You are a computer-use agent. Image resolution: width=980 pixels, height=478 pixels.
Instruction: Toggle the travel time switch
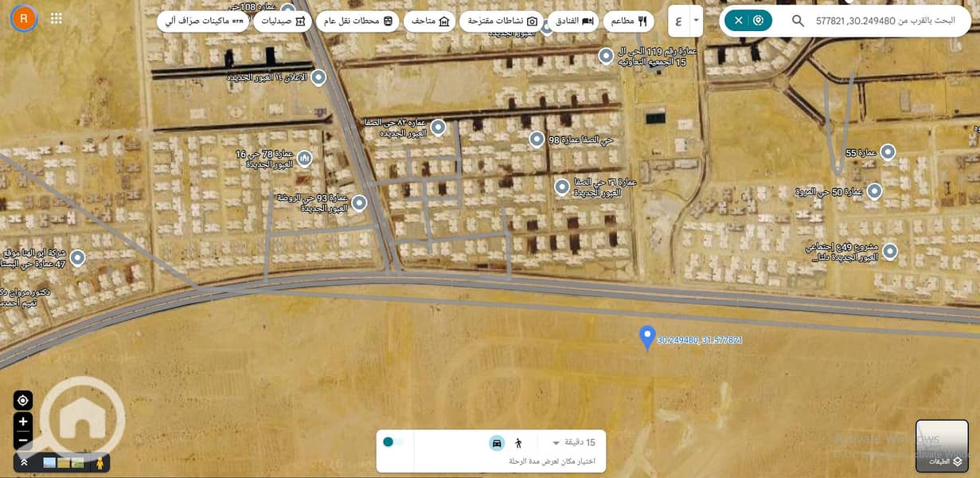[x=393, y=442]
